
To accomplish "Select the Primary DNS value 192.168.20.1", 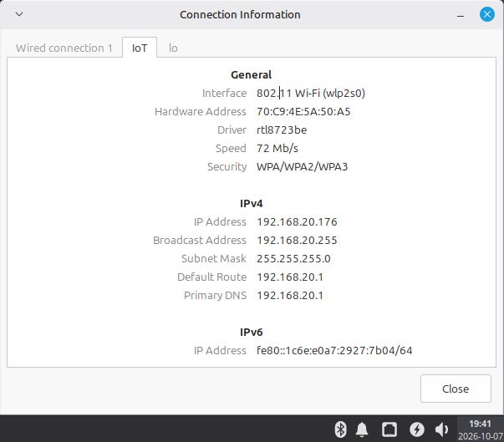I will [290, 295].
